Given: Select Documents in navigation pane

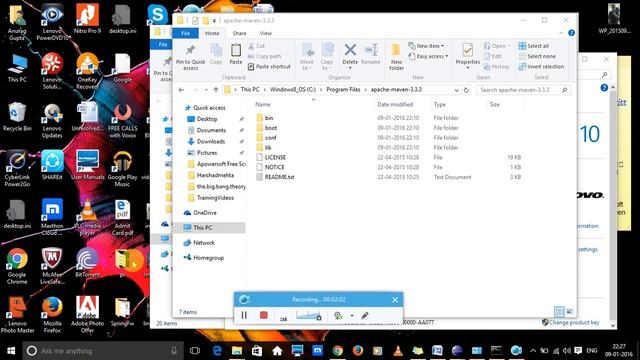Looking at the screenshot, I should tap(211, 130).
